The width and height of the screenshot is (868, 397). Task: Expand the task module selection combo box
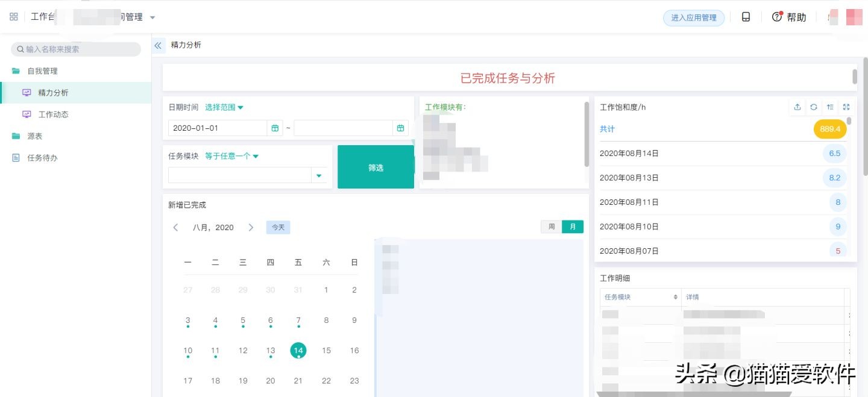tap(318, 175)
